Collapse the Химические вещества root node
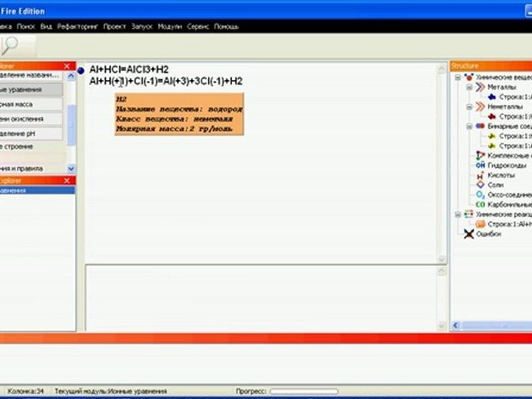532x399 pixels. click(458, 78)
